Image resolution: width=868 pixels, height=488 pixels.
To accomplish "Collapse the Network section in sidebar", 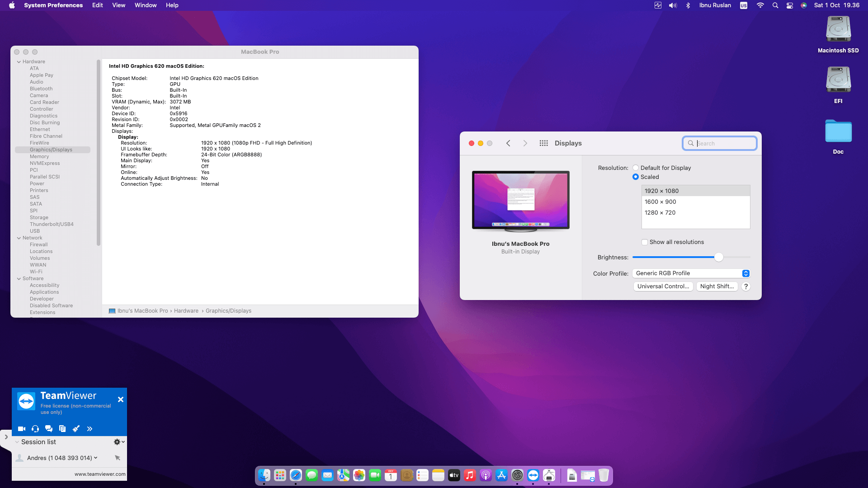I will [x=19, y=238].
